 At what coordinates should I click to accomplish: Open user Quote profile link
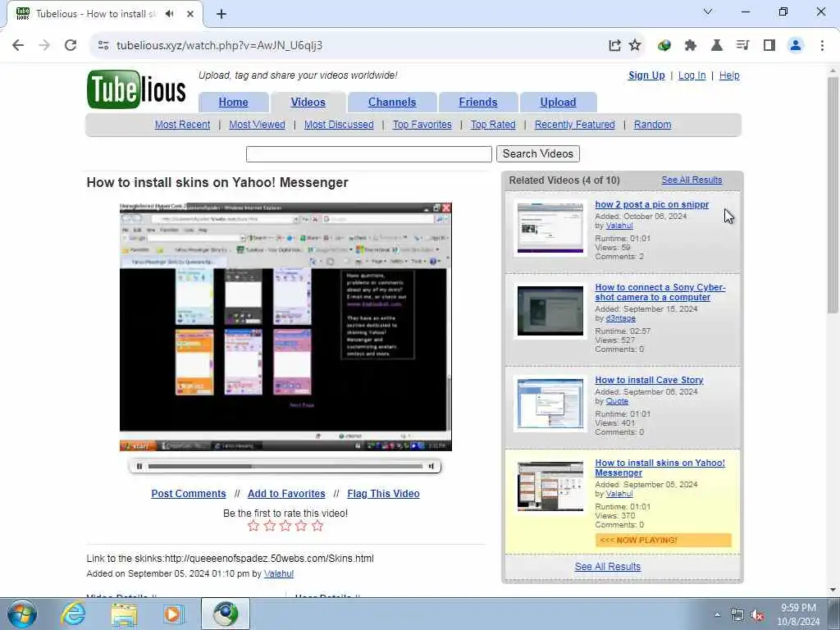coord(617,401)
